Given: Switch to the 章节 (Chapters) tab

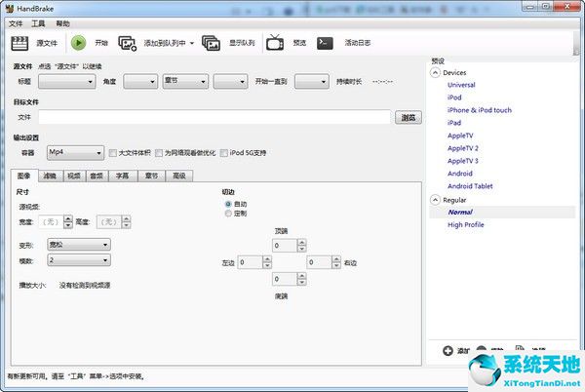Looking at the screenshot, I should click(x=151, y=176).
